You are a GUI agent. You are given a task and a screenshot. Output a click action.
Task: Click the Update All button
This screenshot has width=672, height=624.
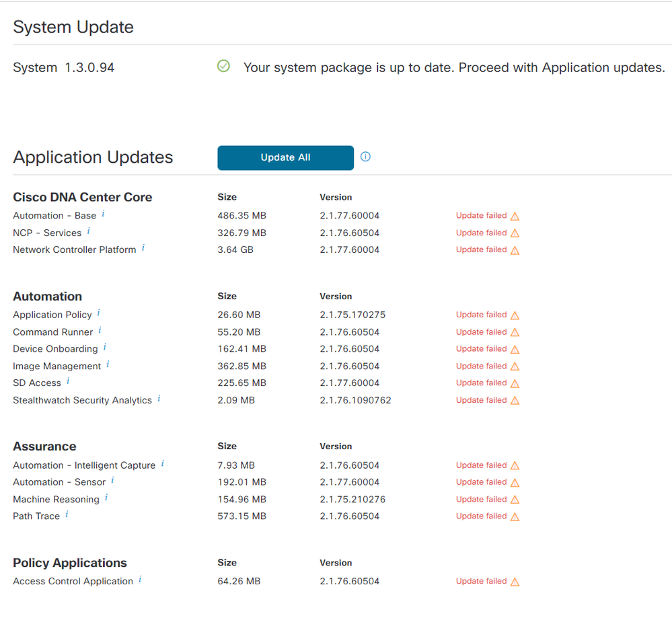pos(285,157)
